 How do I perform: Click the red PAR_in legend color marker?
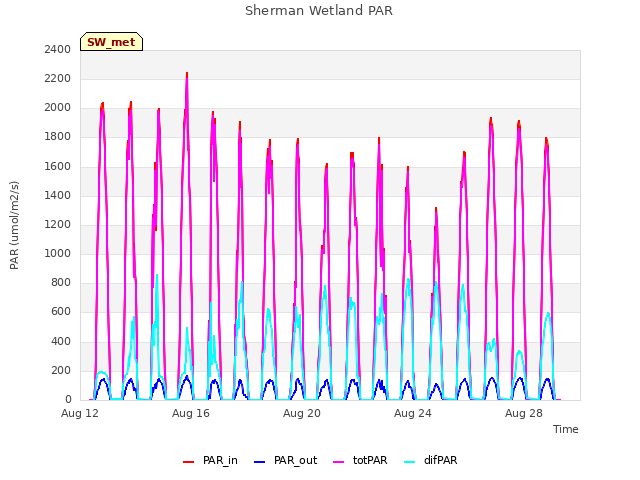[x=189, y=462]
